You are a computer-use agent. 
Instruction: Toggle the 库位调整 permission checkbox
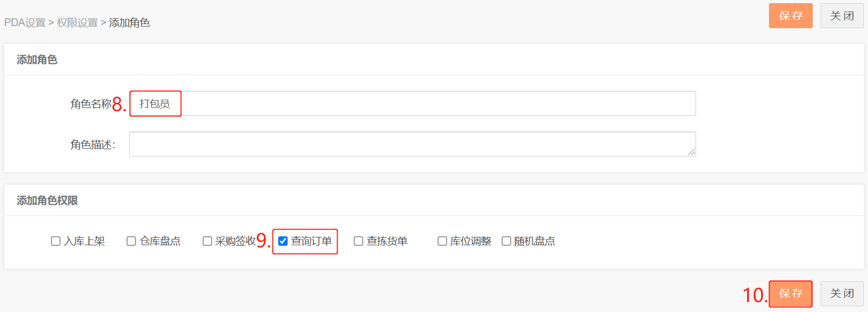pos(442,241)
